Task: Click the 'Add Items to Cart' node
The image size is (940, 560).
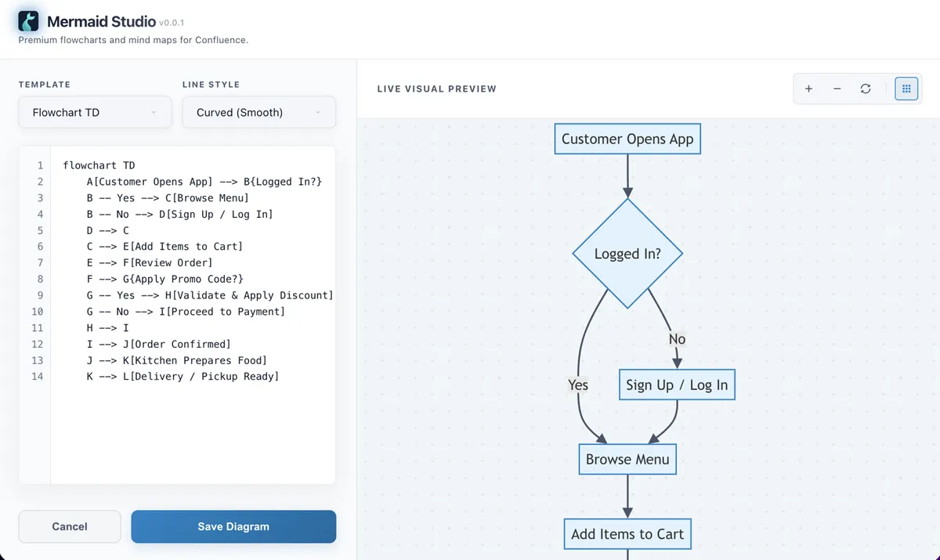Action: click(627, 533)
